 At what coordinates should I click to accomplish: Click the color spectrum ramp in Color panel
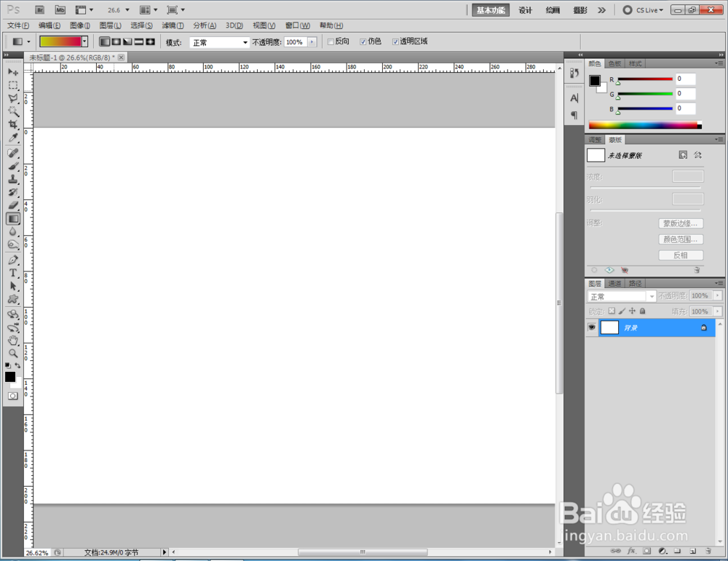(x=645, y=125)
